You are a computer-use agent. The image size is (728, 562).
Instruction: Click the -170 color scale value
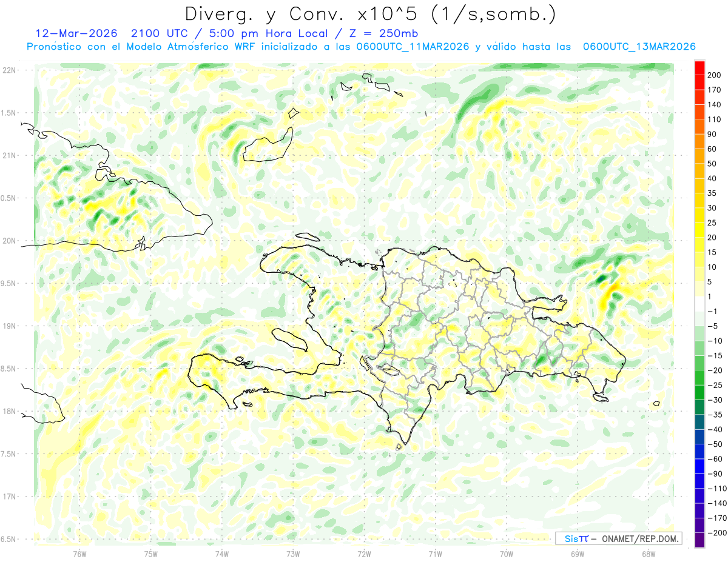(718, 518)
